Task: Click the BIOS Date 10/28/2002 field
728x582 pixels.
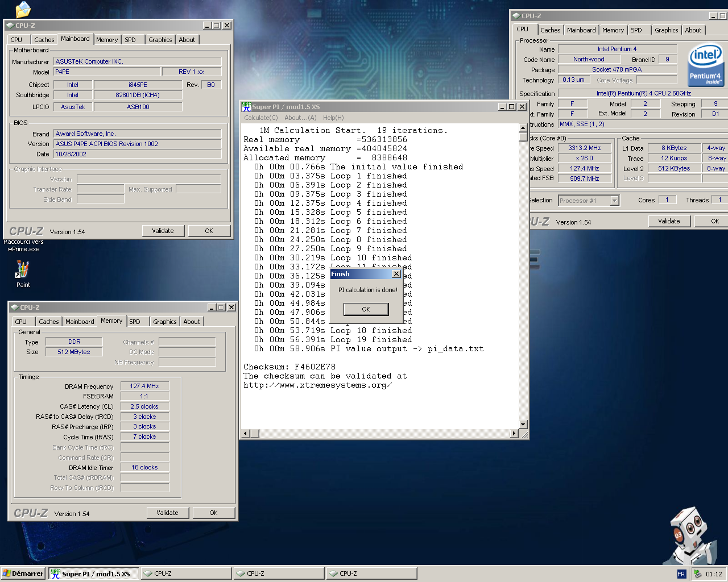Action: pyautogui.click(x=137, y=154)
